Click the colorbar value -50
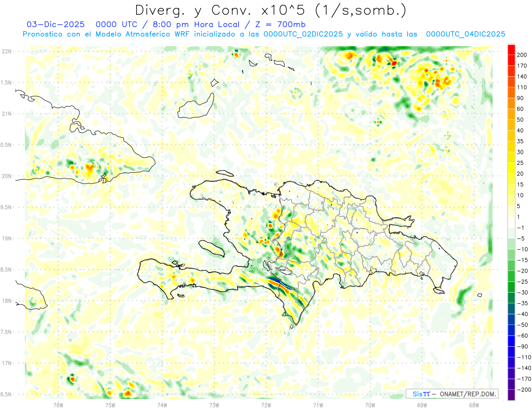This screenshot has height=411, width=532. pyautogui.click(x=524, y=325)
